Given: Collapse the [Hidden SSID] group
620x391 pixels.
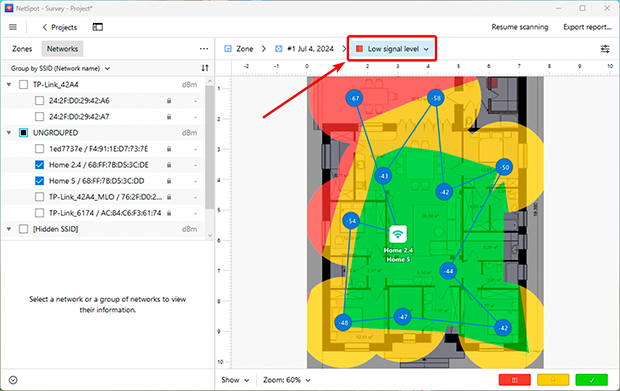Looking at the screenshot, I should (x=9, y=229).
